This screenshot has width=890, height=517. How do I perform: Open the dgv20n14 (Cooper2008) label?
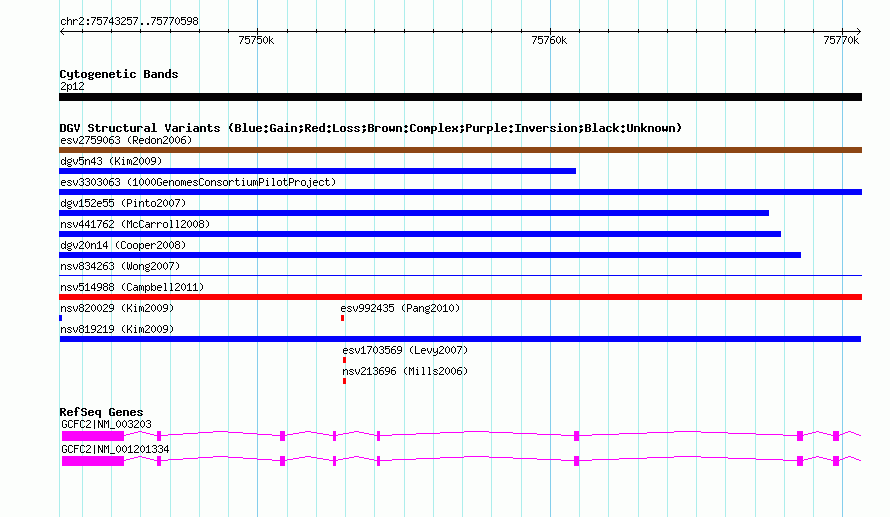[123, 245]
